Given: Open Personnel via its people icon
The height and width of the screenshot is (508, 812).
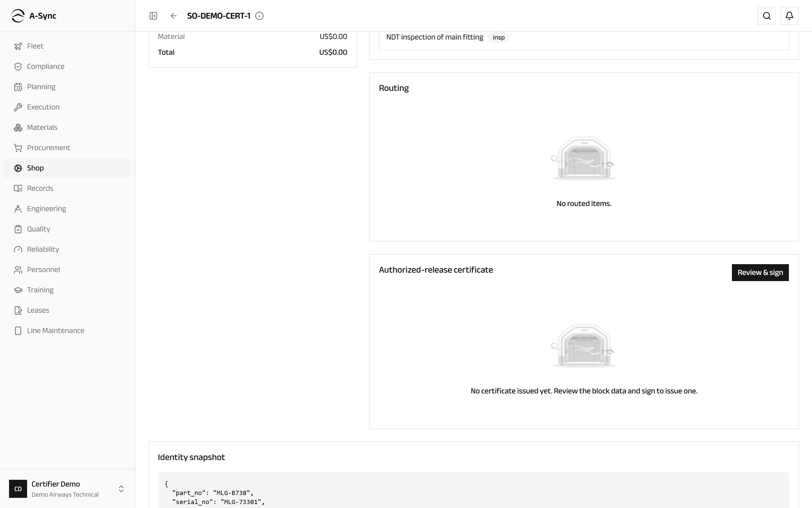Looking at the screenshot, I should [18, 270].
